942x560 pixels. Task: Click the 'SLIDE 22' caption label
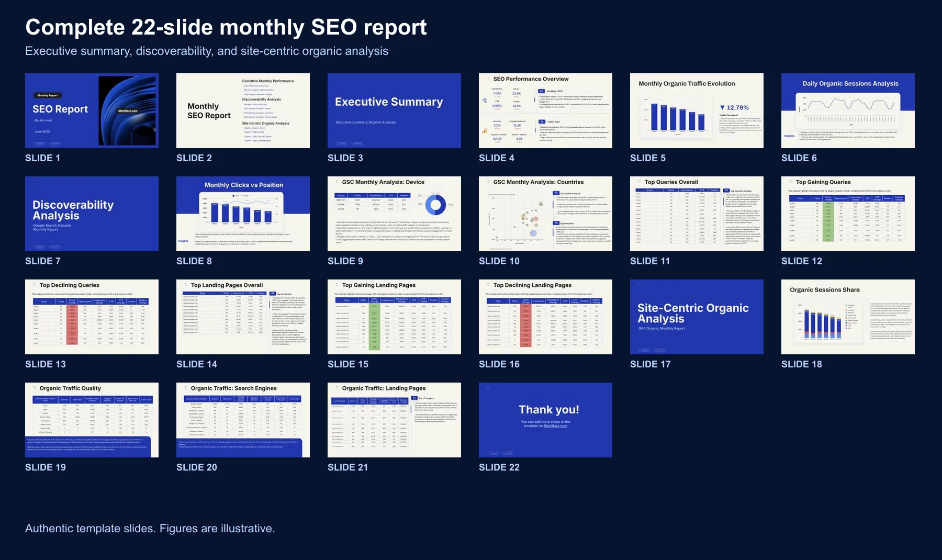[499, 467]
